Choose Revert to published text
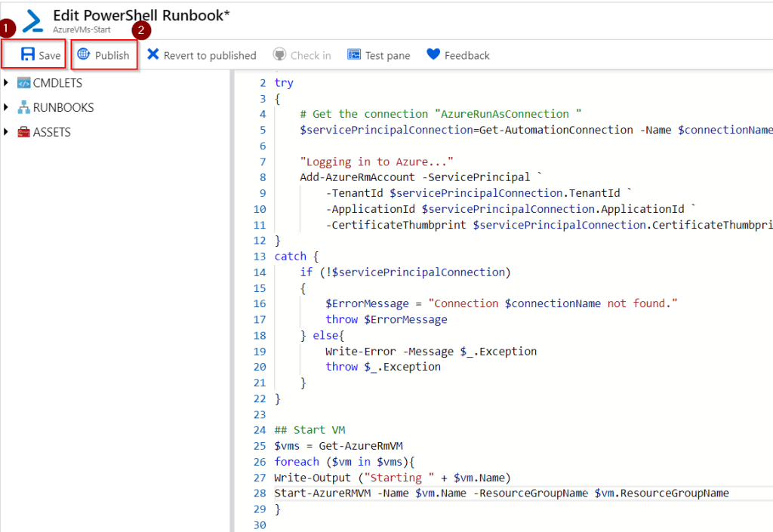This screenshot has width=773, height=532. (210, 56)
